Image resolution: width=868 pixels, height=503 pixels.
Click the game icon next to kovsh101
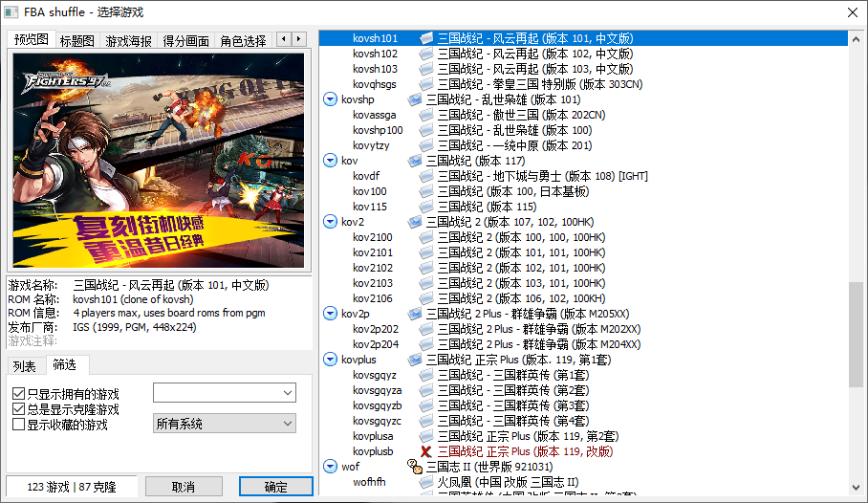point(426,38)
